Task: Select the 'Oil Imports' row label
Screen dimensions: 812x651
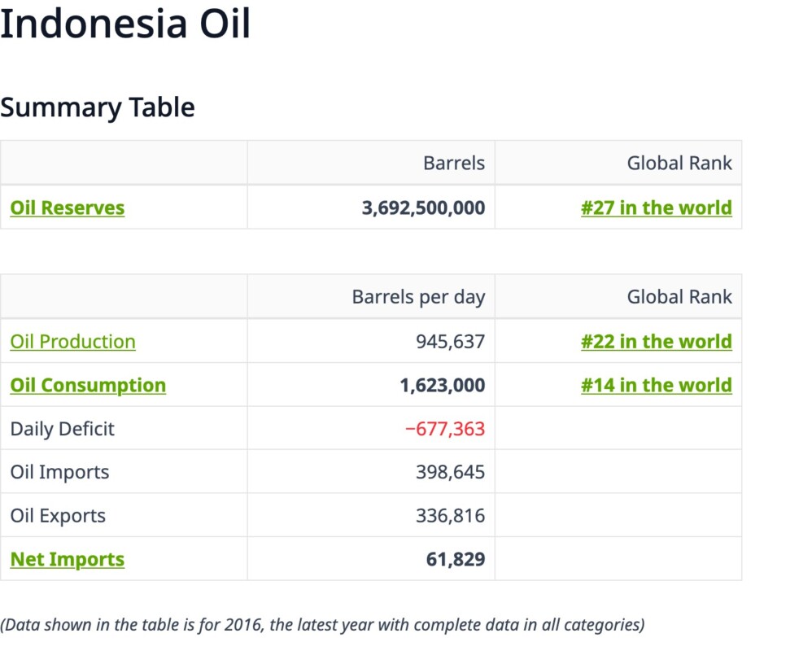Action: click(x=59, y=472)
